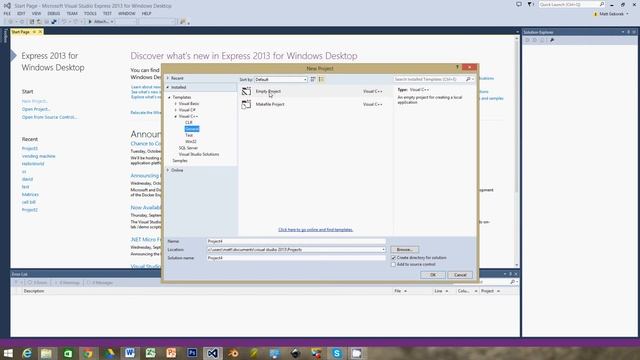Click the search magnifier in template search box
This screenshot has width=640, height=360.
click(x=468, y=79)
